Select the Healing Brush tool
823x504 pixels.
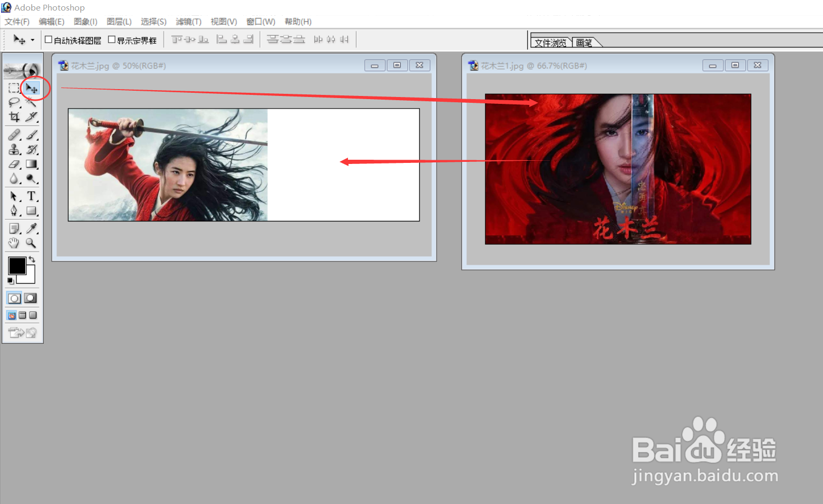pyautogui.click(x=14, y=135)
